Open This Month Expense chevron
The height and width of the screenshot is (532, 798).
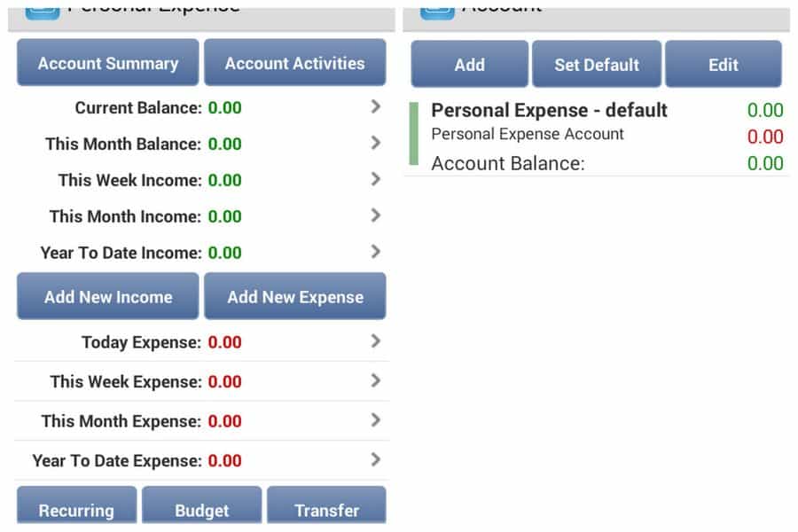[x=376, y=420]
